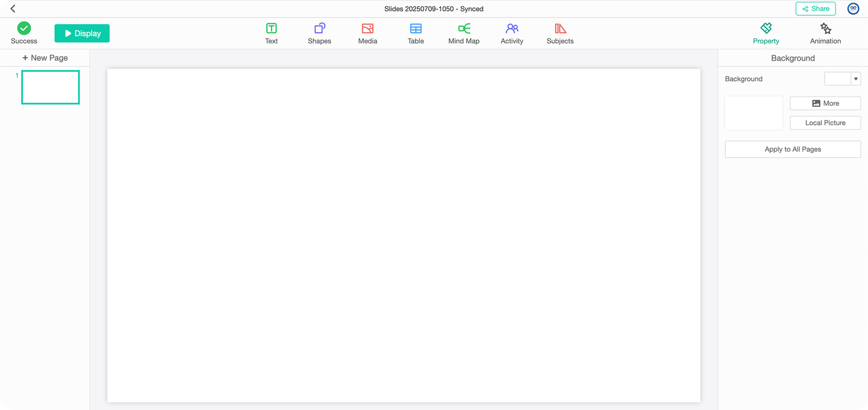Click the Background color swatch
Image resolution: width=868 pixels, height=410 pixels.
click(x=838, y=79)
